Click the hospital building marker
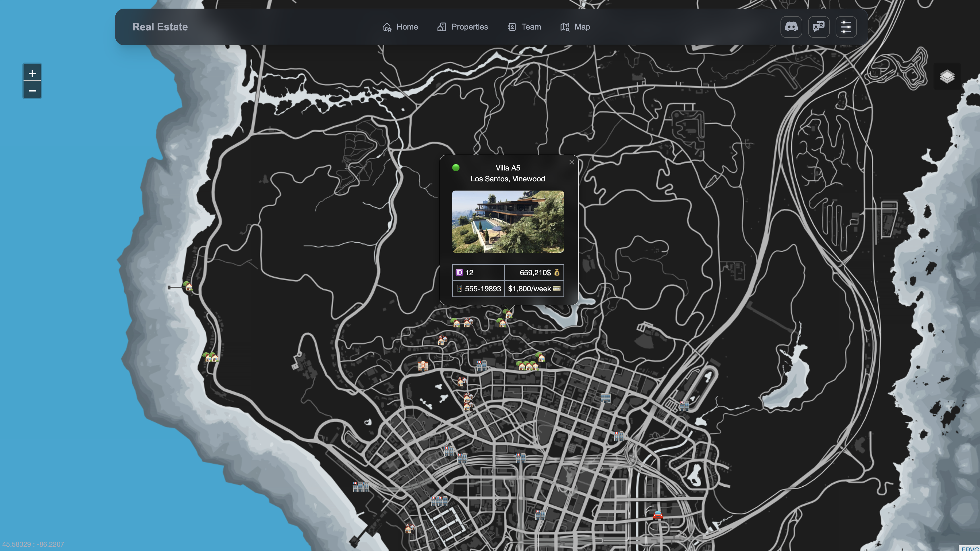Screen dimensions: 980x551 423,366
